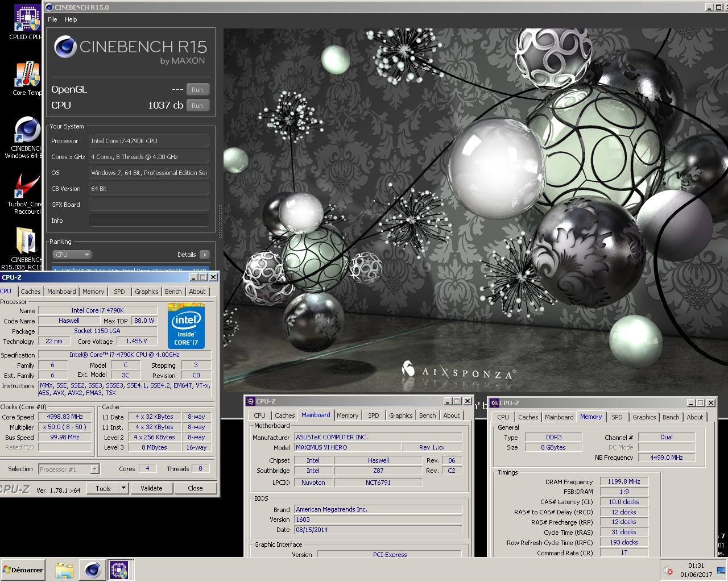
Task: Click the Core Voltage value 1.456 V
Action: tap(136, 341)
